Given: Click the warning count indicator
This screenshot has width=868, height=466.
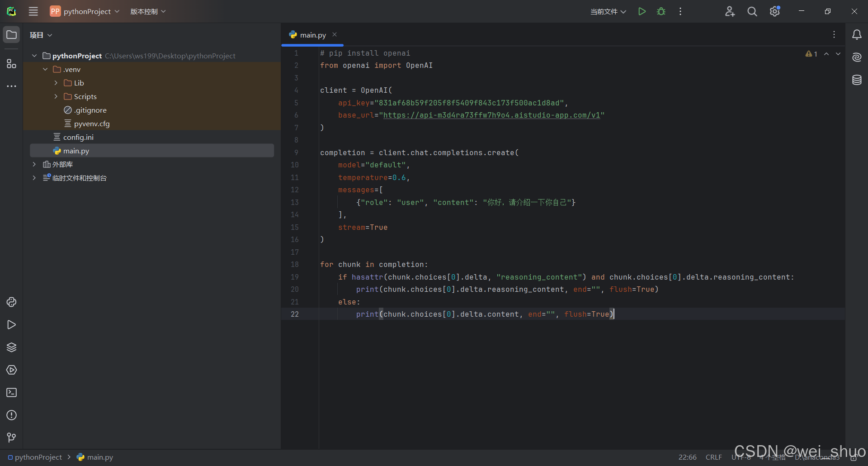Looking at the screenshot, I should [811, 54].
